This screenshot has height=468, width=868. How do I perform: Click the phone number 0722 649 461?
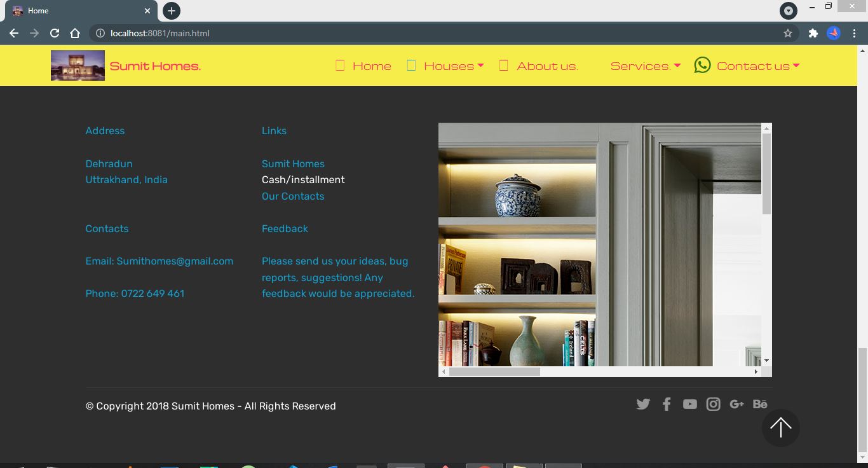[153, 294]
